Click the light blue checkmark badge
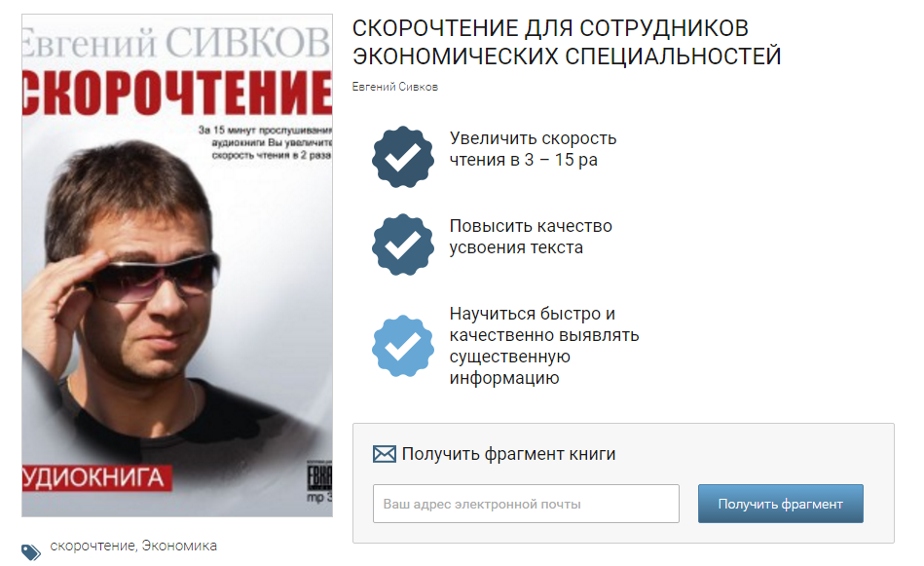924x566 pixels. coord(403,346)
